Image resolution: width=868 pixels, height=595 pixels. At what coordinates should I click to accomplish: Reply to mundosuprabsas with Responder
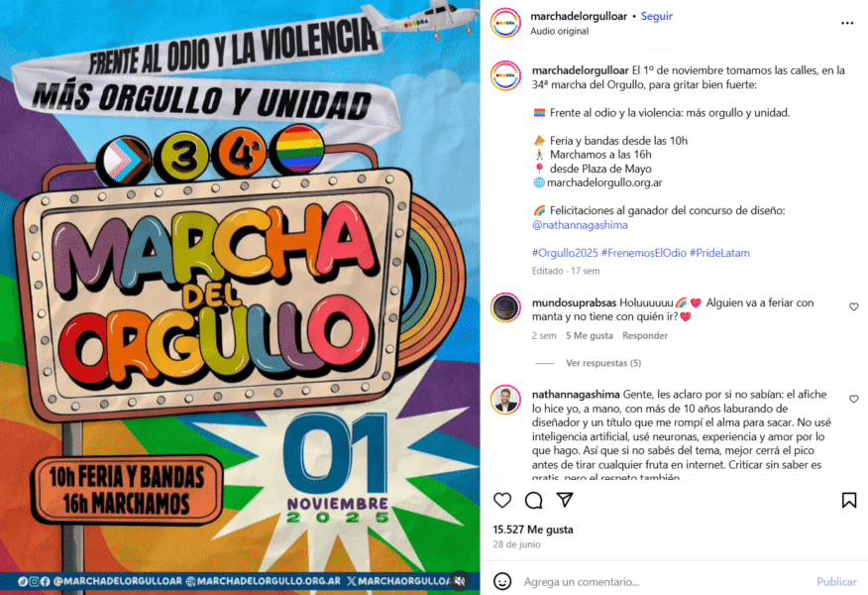pos(645,336)
